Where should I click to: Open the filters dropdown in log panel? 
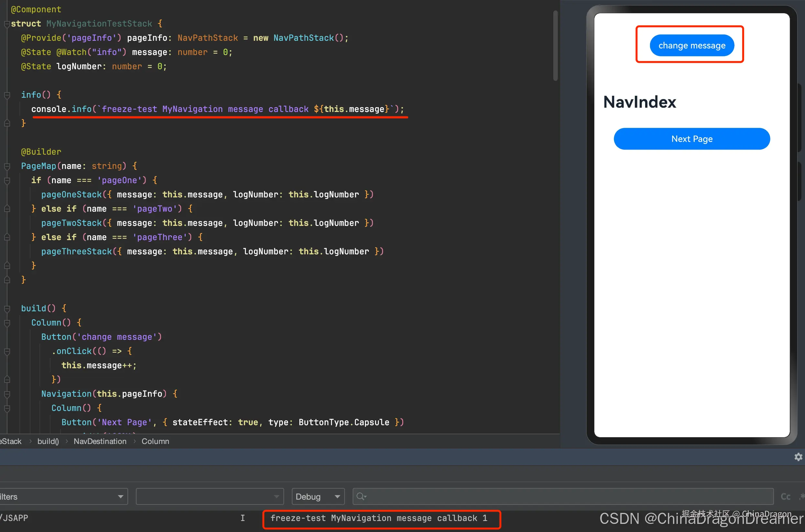[x=63, y=497]
